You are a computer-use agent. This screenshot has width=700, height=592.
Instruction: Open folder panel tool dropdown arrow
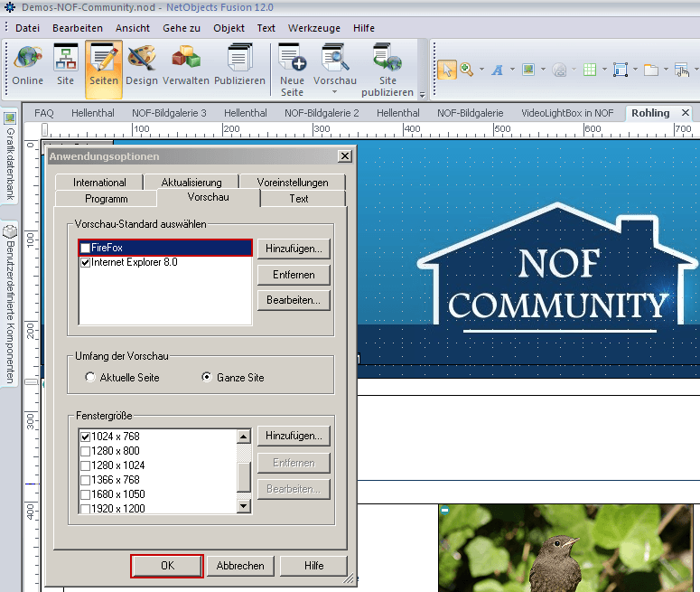(x=666, y=70)
